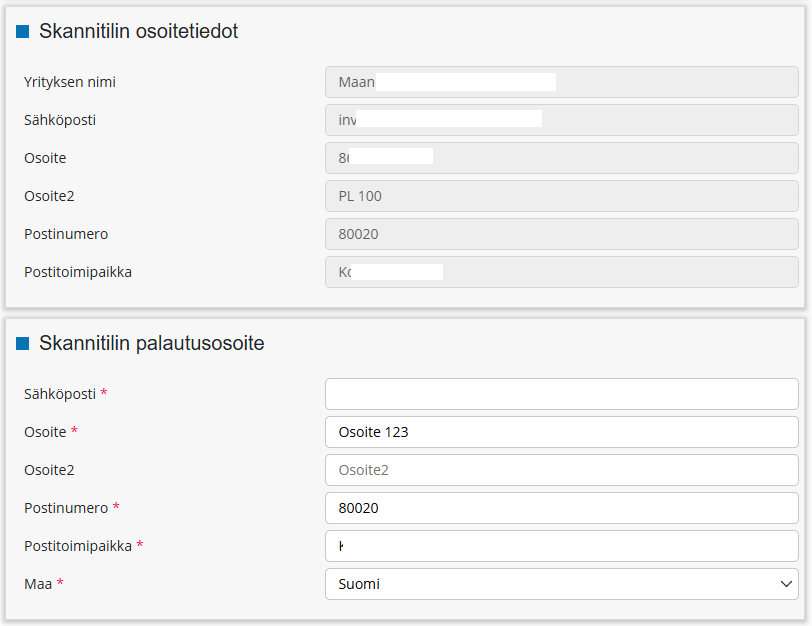Image resolution: width=812 pixels, height=626 pixels.
Task: Click the Skannitilin osoitetiedot heading text
Action: [138, 32]
